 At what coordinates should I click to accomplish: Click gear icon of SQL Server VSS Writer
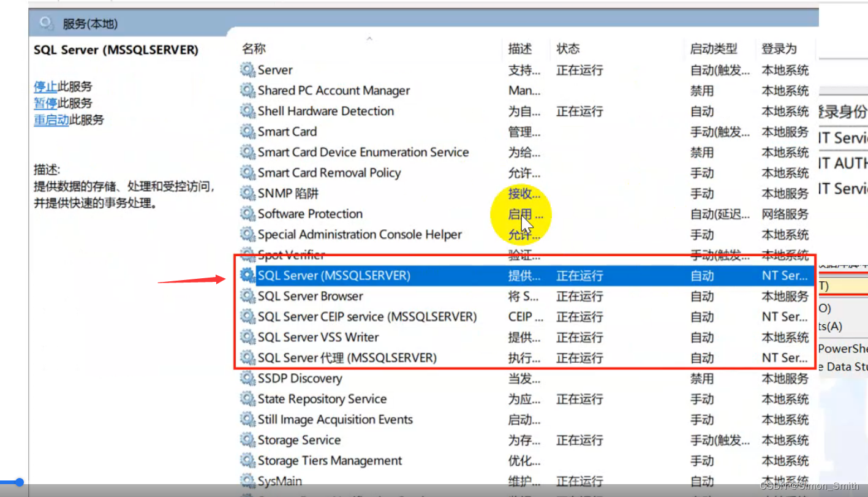(x=247, y=337)
